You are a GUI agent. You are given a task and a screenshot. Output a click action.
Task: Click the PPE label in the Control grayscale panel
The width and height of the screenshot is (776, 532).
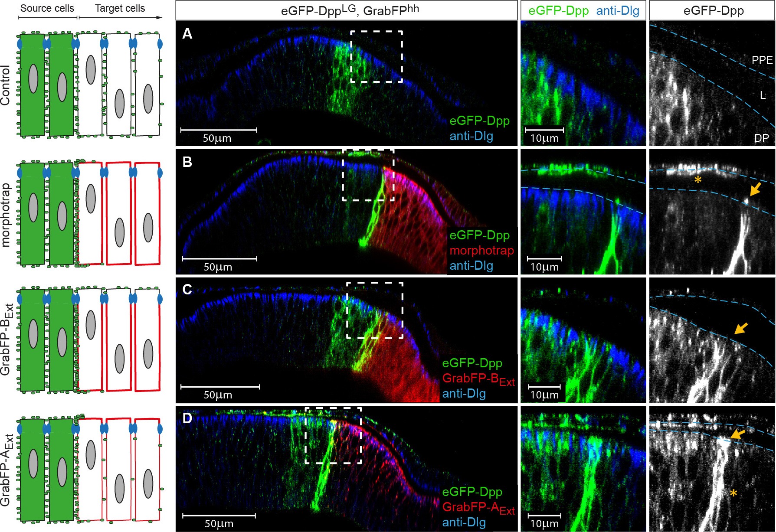[x=762, y=60]
